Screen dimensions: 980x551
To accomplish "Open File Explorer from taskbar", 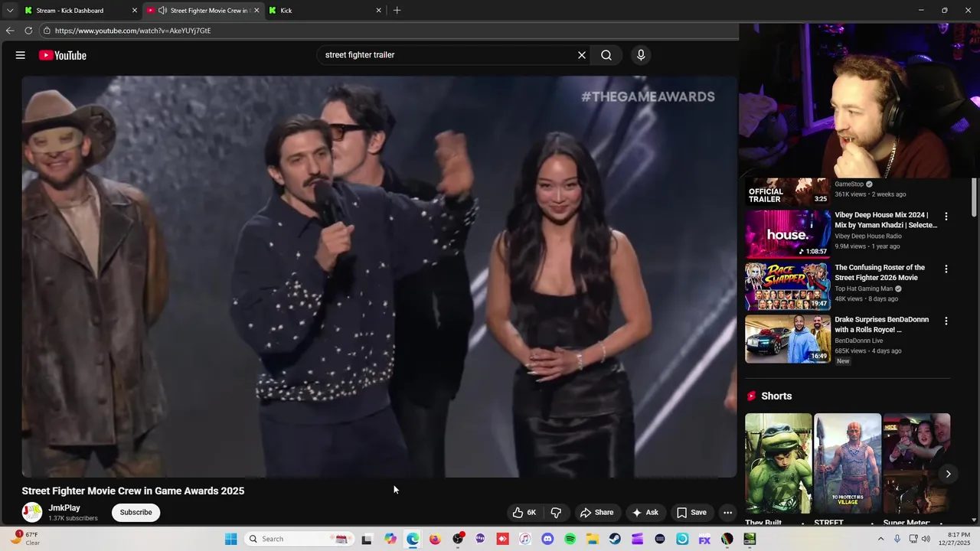I will [593, 539].
